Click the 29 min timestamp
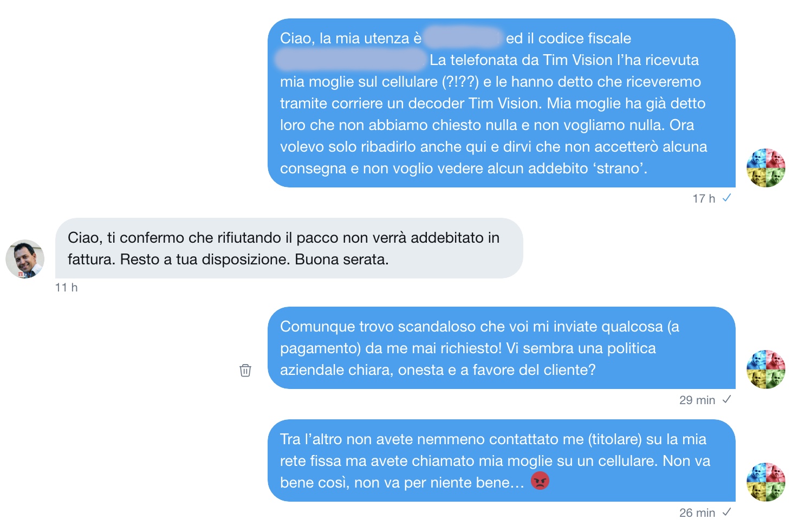The image size is (792, 532). (697, 400)
